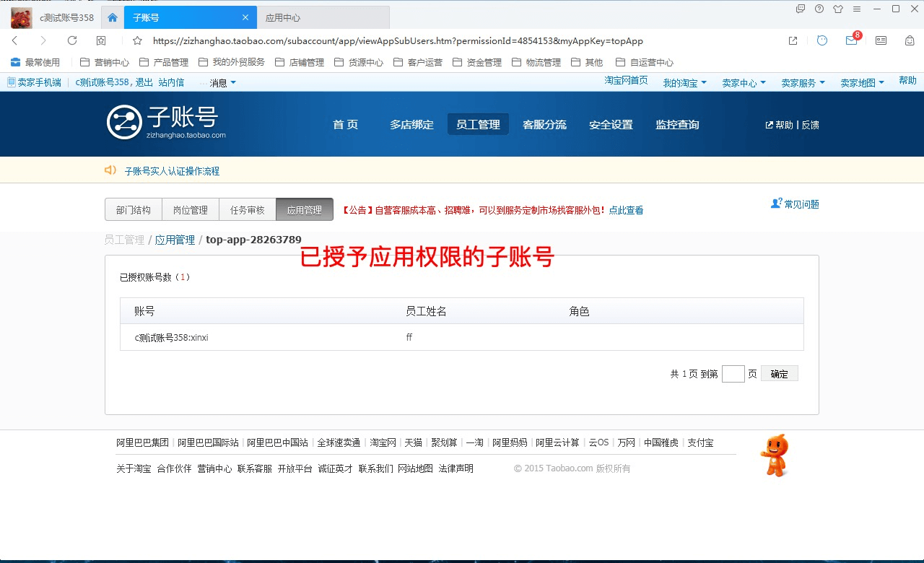Switch to the 部门结构 tab
The height and width of the screenshot is (563, 924).
point(134,209)
